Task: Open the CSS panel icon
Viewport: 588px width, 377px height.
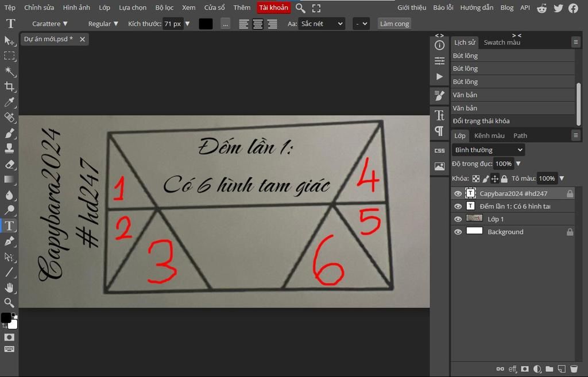Action: (x=439, y=150)
